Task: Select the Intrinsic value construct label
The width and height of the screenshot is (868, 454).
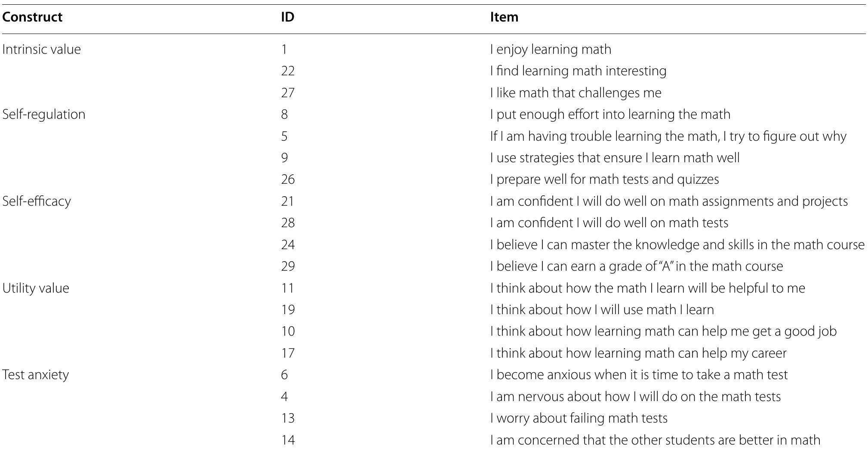Action: [x=41, y=49]
